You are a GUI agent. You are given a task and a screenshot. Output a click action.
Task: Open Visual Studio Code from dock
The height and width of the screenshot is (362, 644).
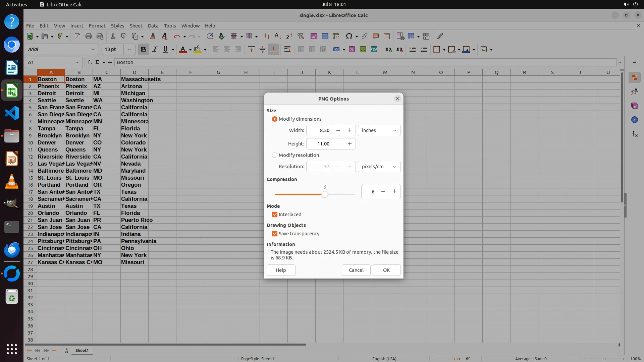[12, 113]
